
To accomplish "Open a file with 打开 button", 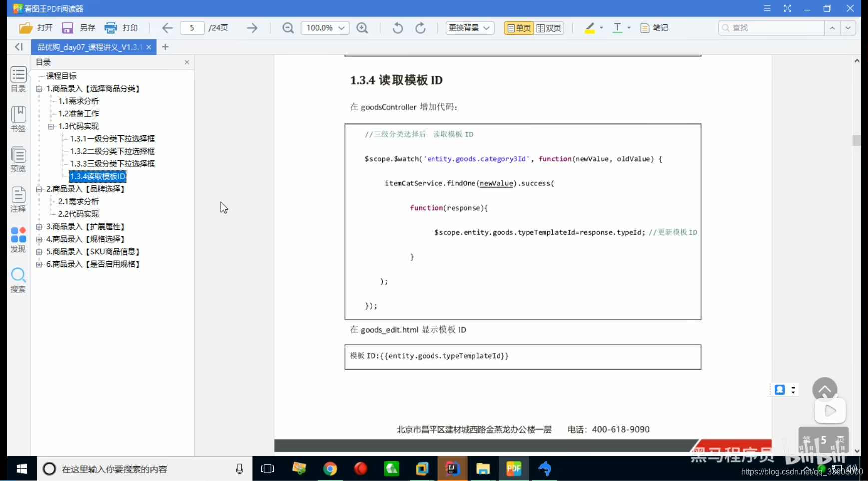I will pos(36,28).
